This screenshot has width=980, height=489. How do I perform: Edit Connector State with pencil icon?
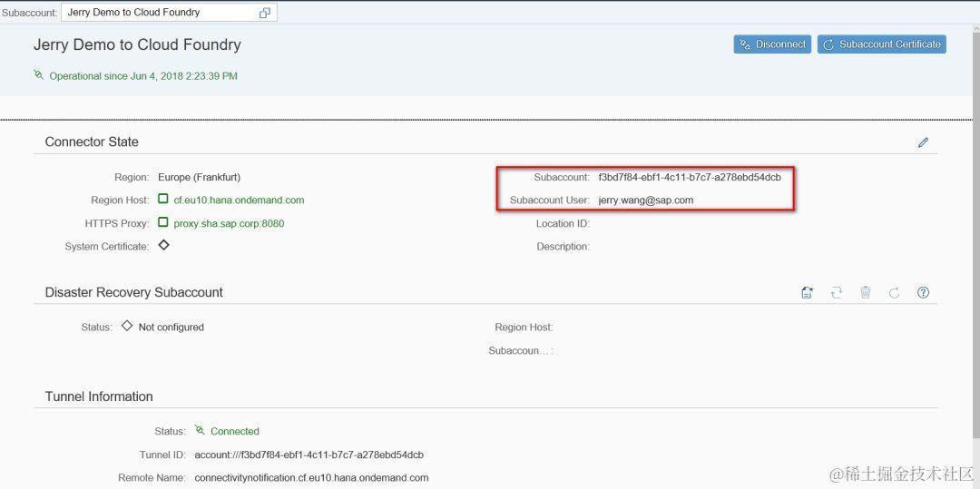(923, 142)
